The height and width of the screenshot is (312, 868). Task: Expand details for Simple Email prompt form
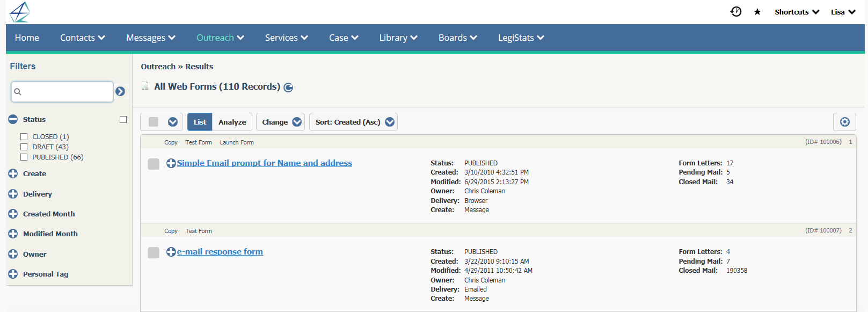171,163
